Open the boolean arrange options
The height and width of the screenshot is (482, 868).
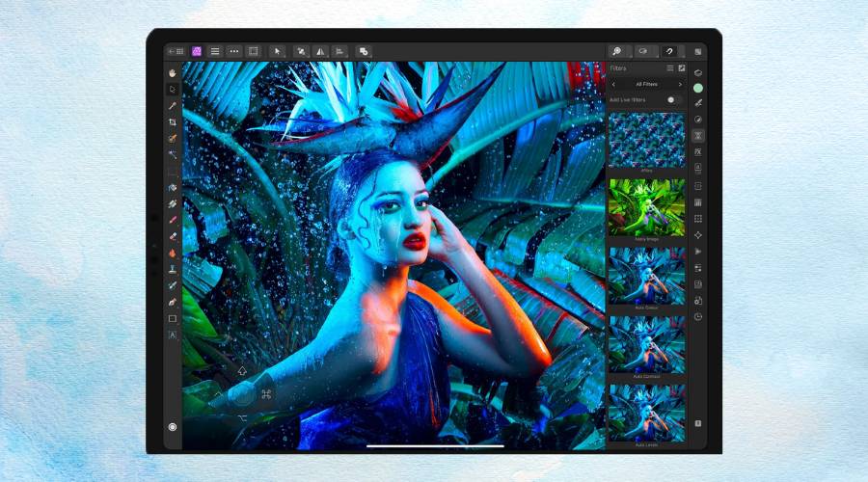coord(364,51)
